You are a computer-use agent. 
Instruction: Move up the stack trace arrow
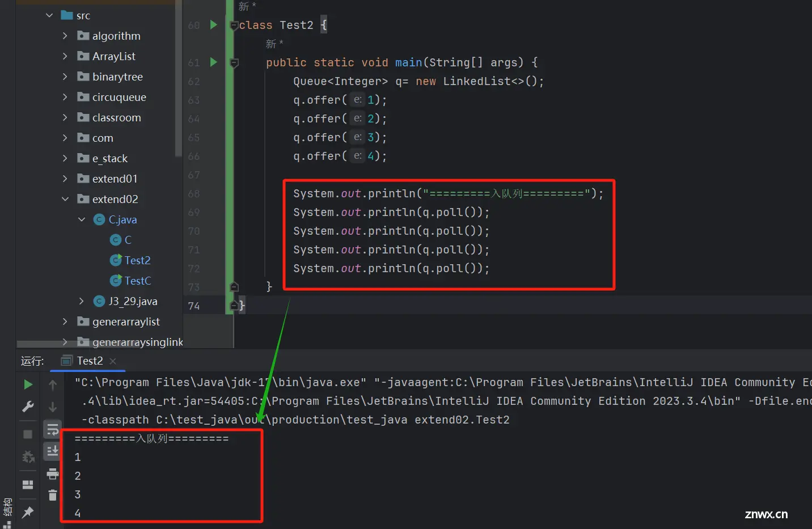click(53, 385)
